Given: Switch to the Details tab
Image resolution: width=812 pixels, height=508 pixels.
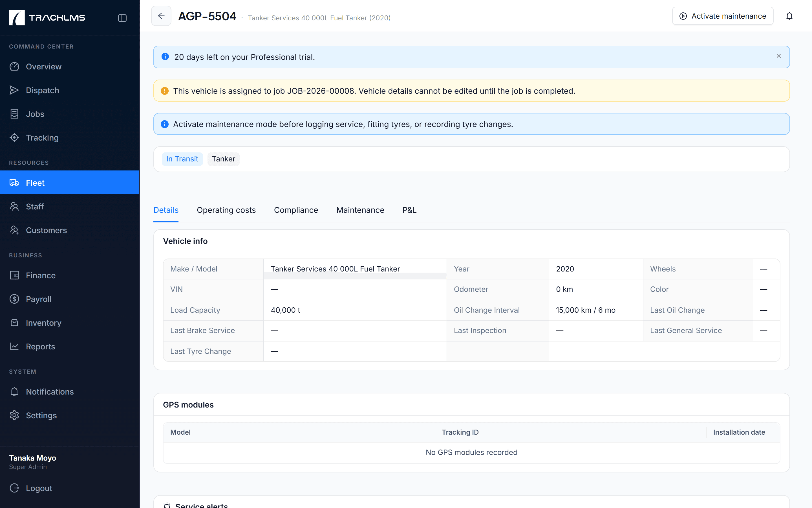Looking at the screenshot, I should pyautogui.click(x=166, y=210).
